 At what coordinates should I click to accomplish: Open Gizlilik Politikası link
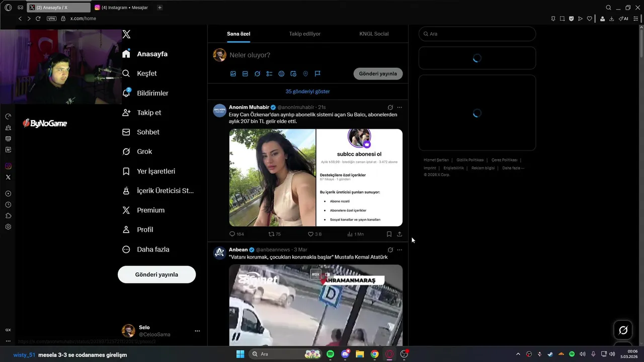470,160
